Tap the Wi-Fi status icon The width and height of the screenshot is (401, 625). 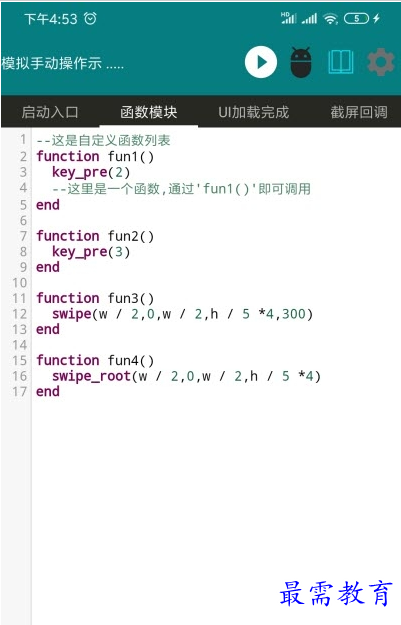[x=330, y=18]
